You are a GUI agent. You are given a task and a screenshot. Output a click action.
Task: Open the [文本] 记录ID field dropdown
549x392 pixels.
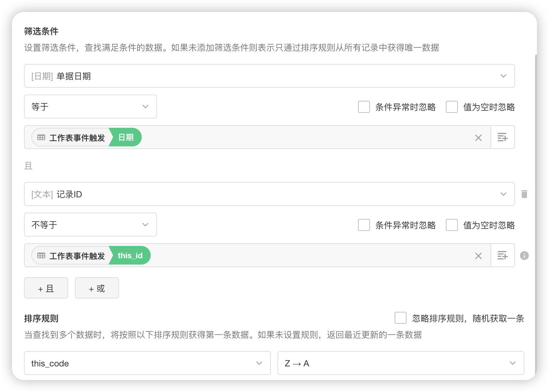coord(270,194)
